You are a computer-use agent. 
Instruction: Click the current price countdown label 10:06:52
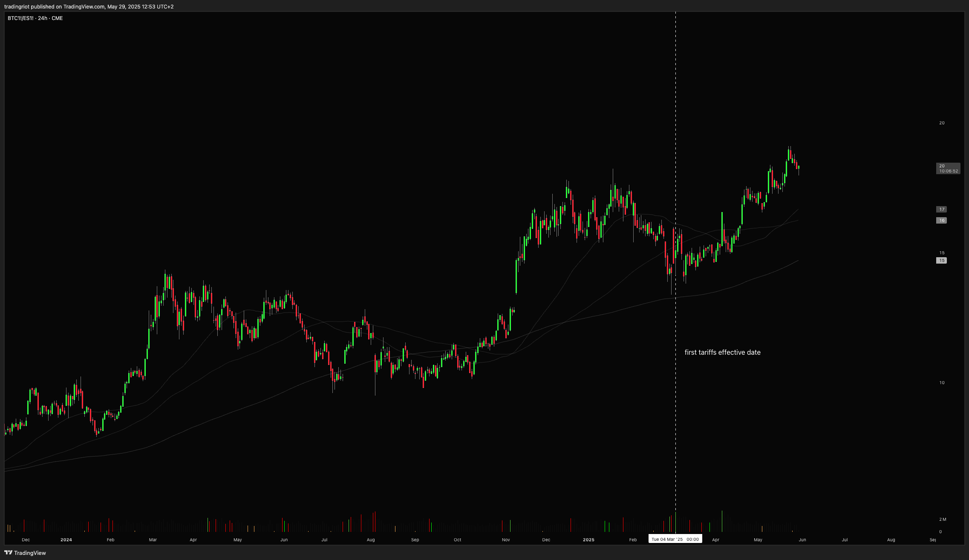click(948, 171)
